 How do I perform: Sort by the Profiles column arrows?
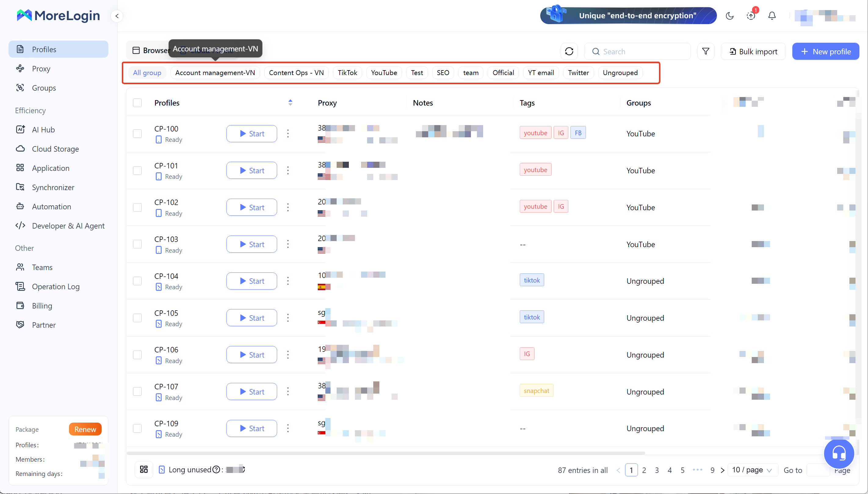(291, 103)
